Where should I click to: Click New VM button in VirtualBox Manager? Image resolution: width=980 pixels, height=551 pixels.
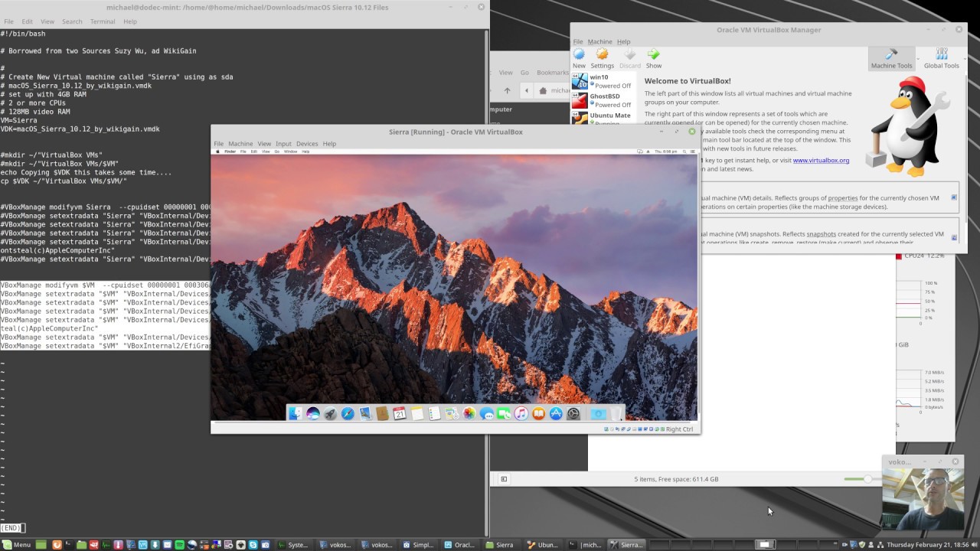[579, 58]
